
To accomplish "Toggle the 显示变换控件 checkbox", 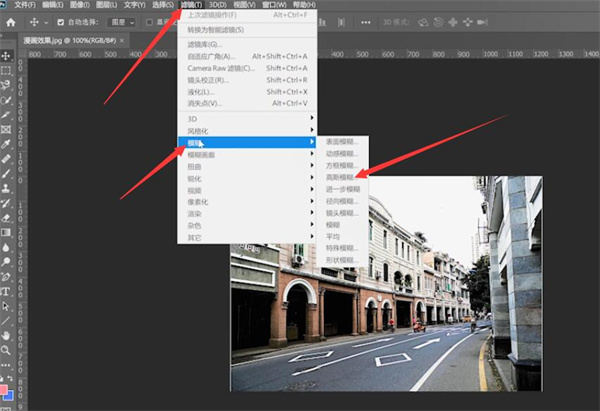I will pos(149,22).
